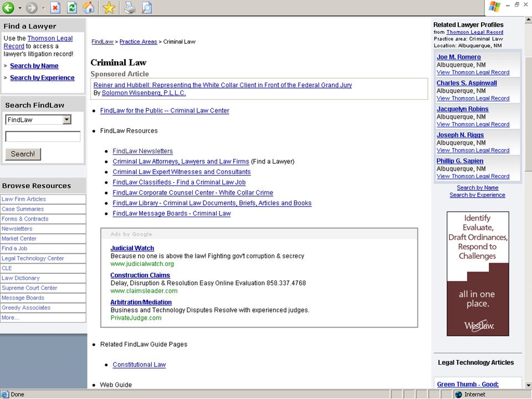532x399 pixels.
Task: Select Greedy Associates menu item
Action: 43,308
